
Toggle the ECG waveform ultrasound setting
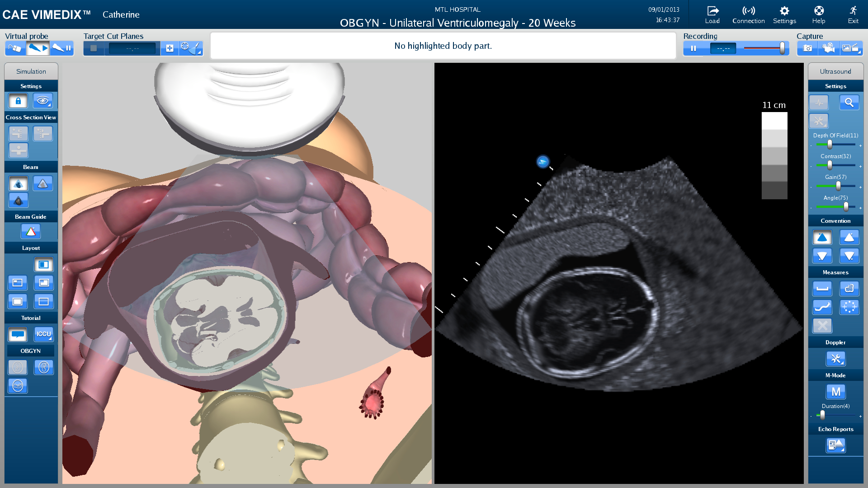[x=819, y=103]
